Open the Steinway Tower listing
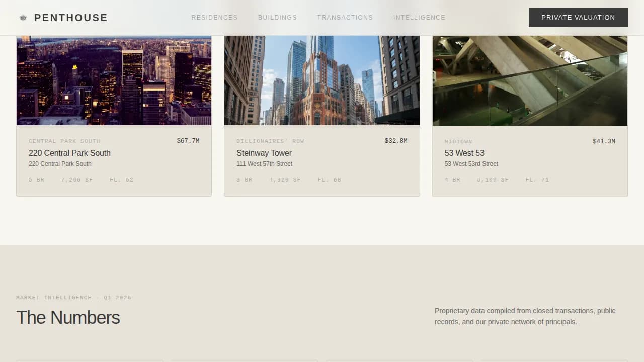 tap(264, 153)
